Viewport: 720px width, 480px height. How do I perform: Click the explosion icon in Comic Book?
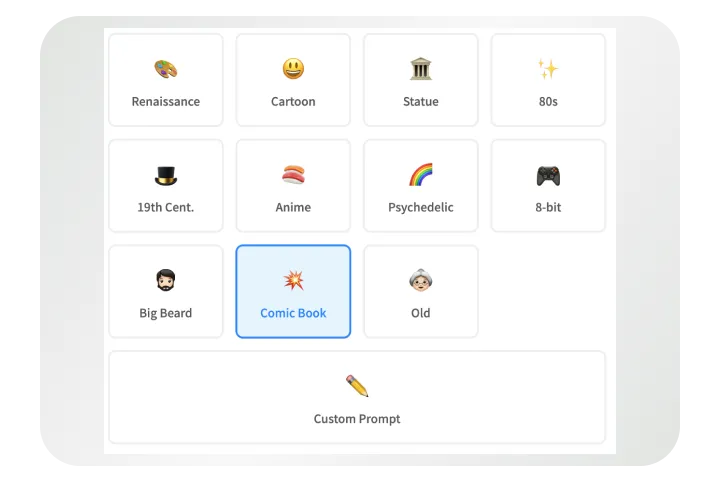(293, 280)
